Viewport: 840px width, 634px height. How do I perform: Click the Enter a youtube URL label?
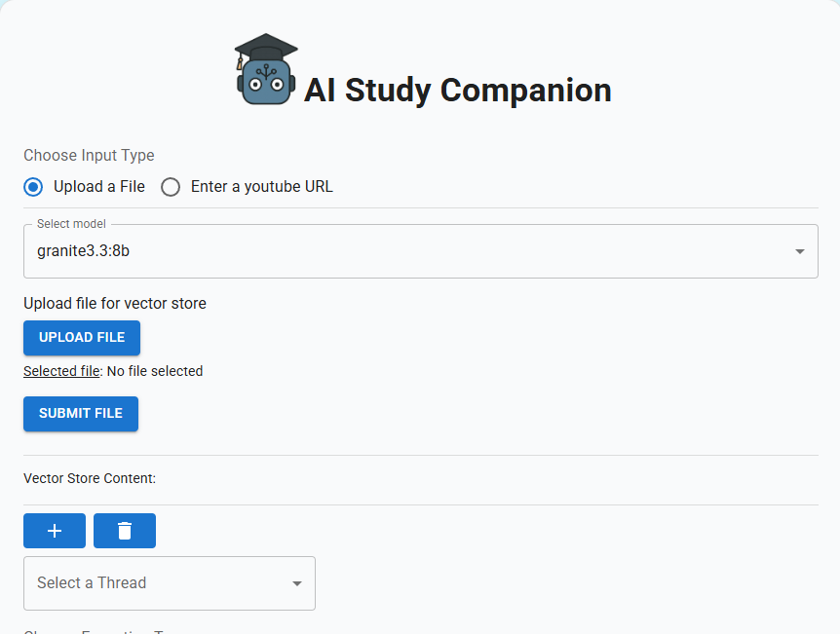tap(262, 186)
